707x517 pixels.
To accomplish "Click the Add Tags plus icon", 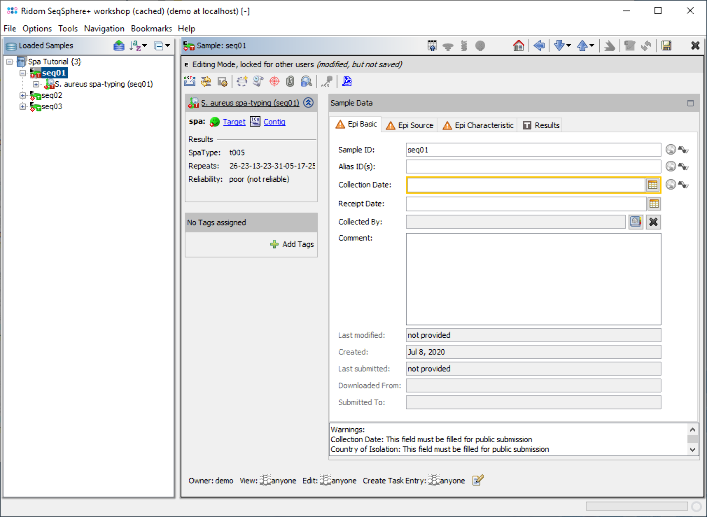I will [x=274, y=244].
